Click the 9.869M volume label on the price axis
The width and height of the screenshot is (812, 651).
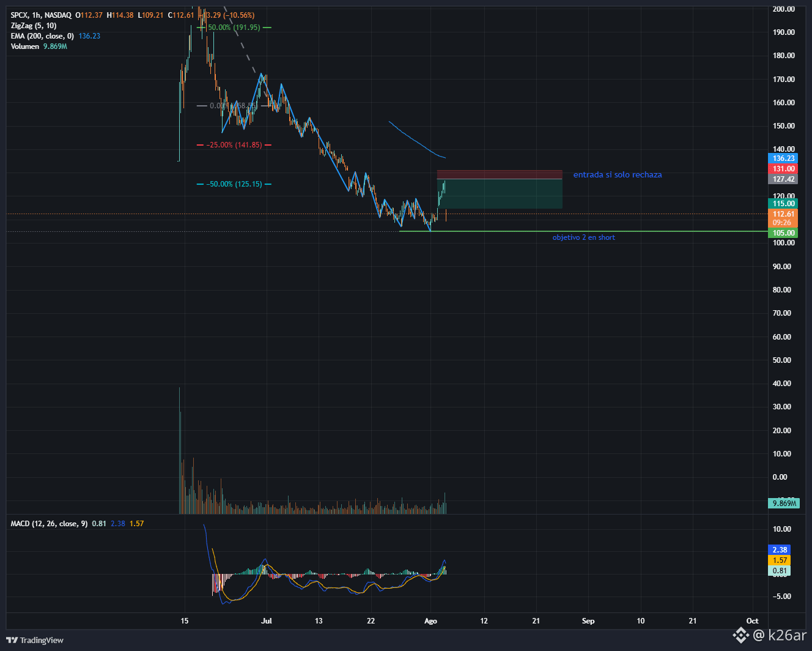783,504
